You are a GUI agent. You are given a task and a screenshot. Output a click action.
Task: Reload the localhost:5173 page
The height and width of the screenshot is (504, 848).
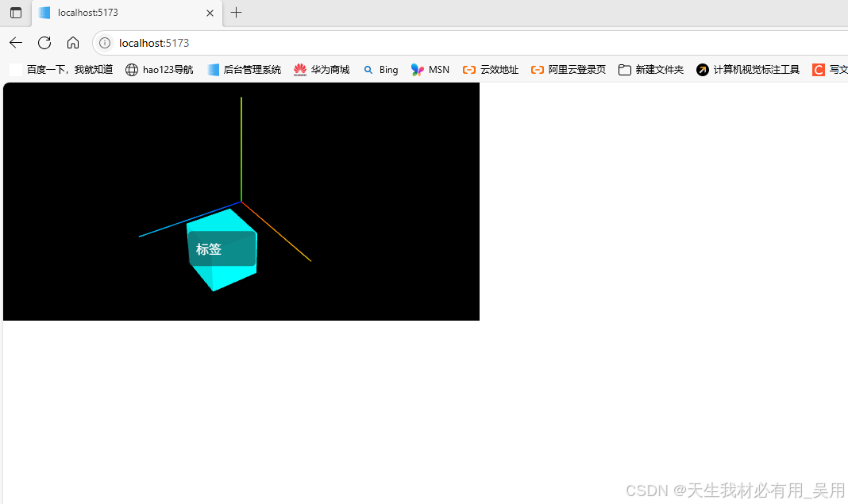tap(44, 43)
